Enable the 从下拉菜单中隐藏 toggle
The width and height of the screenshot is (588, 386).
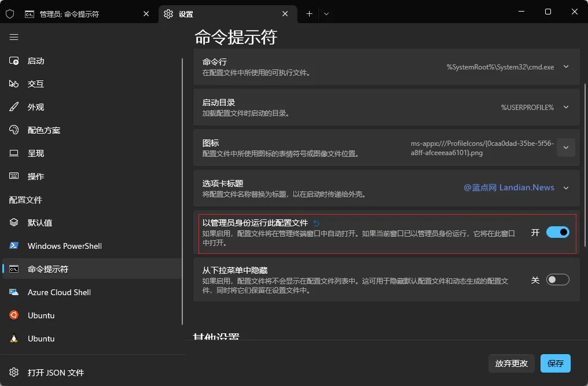pyautogui.click(x=557, y=279)
